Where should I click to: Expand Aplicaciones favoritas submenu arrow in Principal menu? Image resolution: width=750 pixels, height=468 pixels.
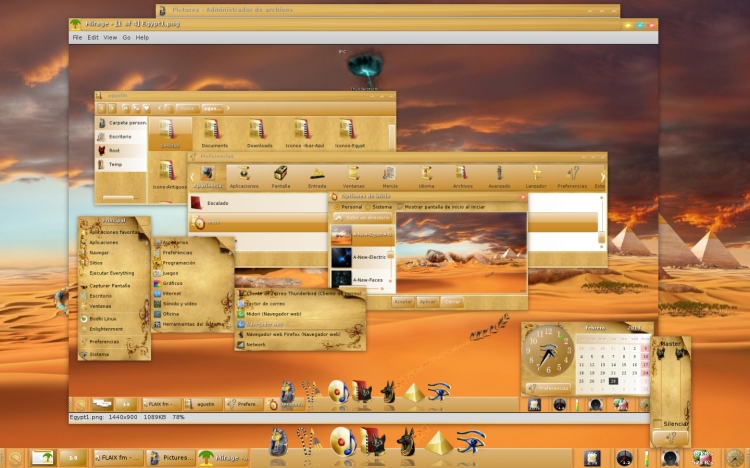[147, 232]
